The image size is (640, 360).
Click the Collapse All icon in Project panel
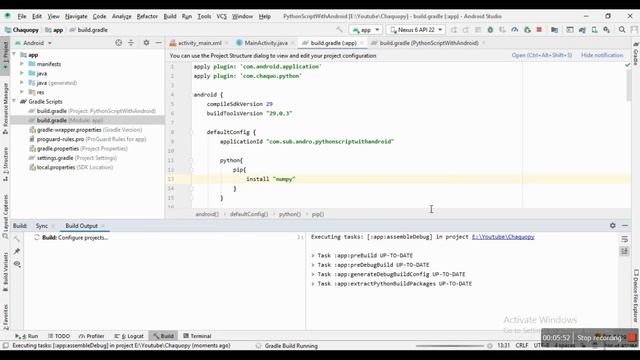131,42
